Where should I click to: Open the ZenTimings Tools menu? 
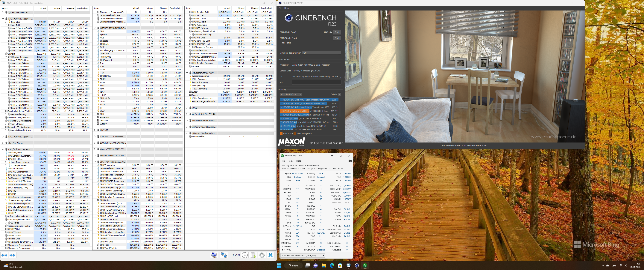click(291, 161)
